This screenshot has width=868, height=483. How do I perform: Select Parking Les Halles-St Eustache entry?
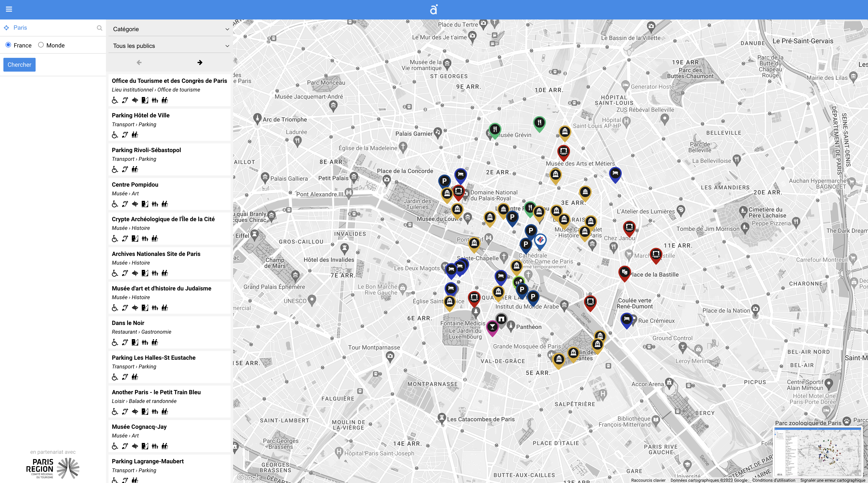pos(170,367)
